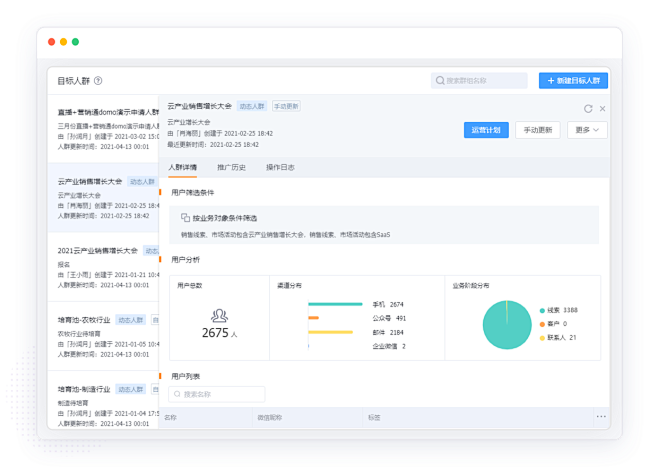Image resolution: width=658 pixels, height=467 pixels.
Task: Click magnifier icon in 搜索群组名称 box
Action: pyautogui.click(x=440, y=81)
